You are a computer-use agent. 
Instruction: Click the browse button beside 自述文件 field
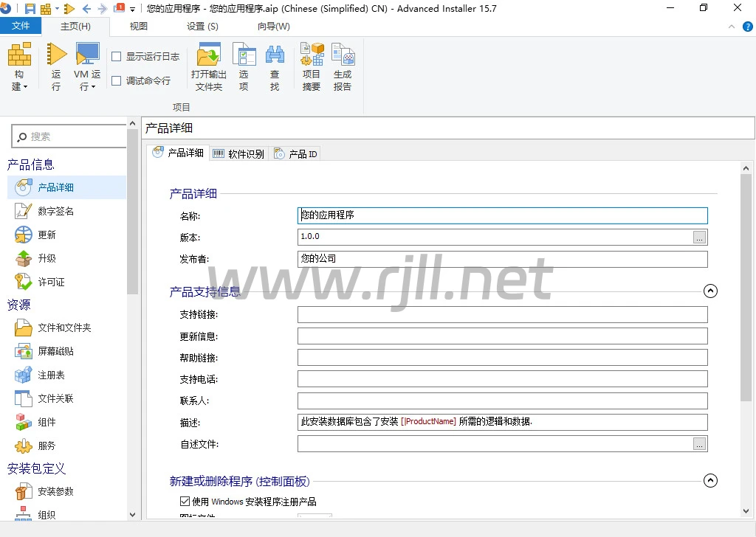click(x=699, y=444)
